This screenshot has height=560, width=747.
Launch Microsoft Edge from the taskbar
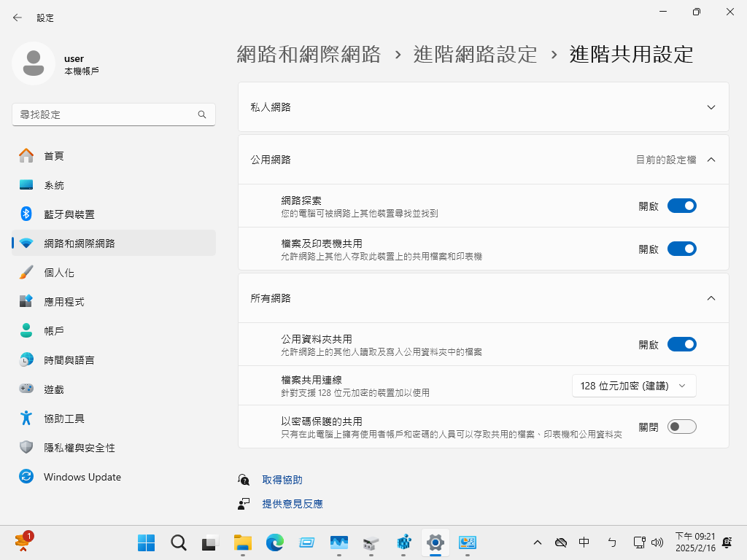point(274,542)
